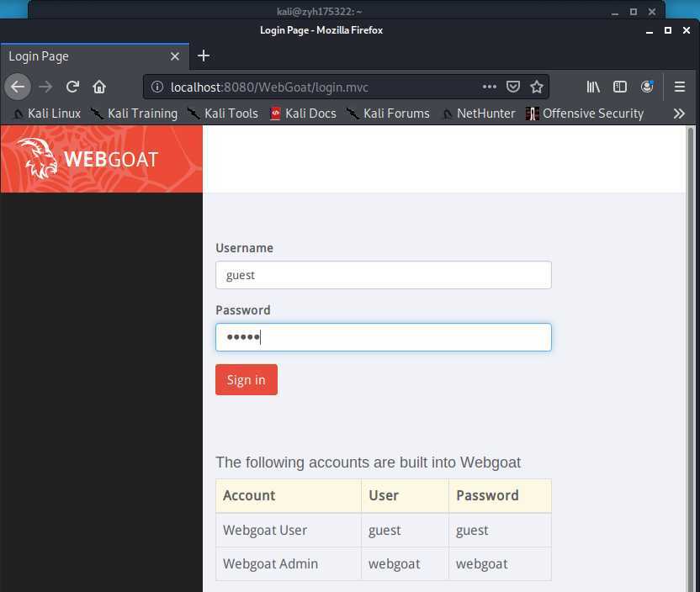Maximize the kali terminal window

click(x=633, y=12)
